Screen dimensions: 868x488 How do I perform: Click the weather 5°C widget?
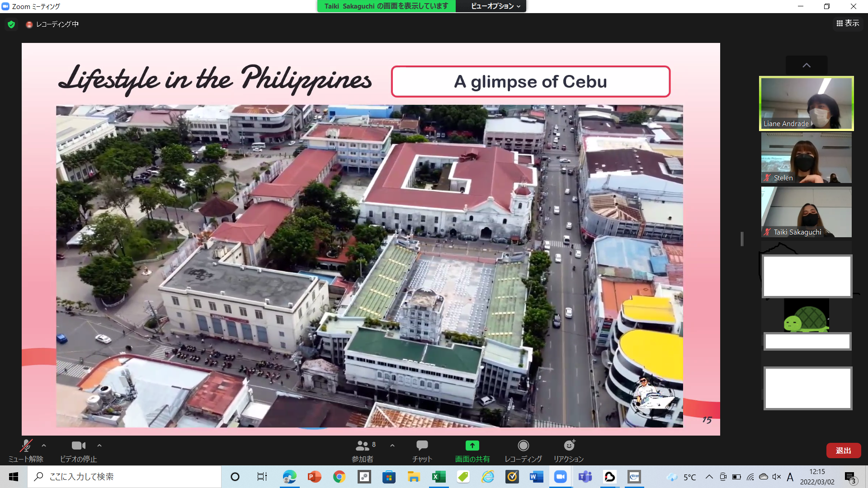click(682, 477)
